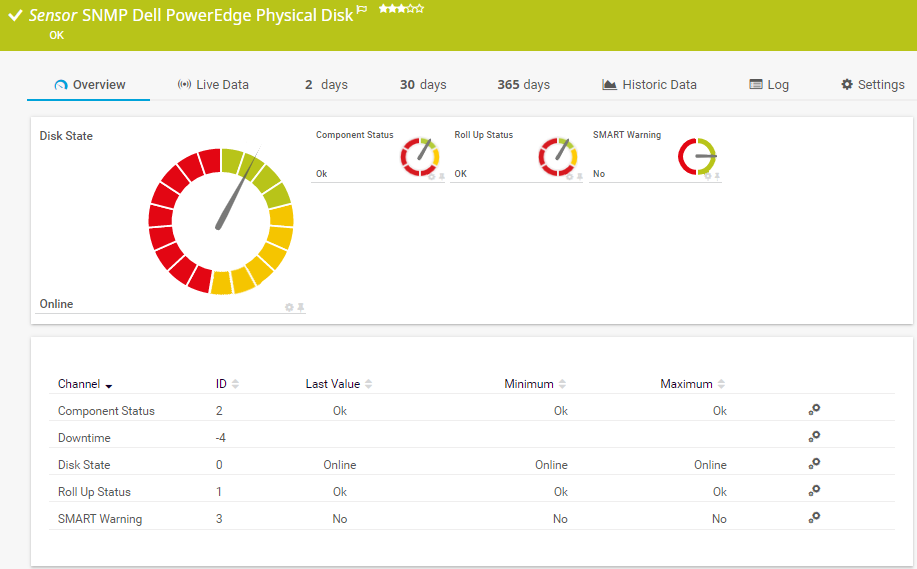
Task: Click the pin icon under Disk State gauge
Action: click(x=300, y=307)
